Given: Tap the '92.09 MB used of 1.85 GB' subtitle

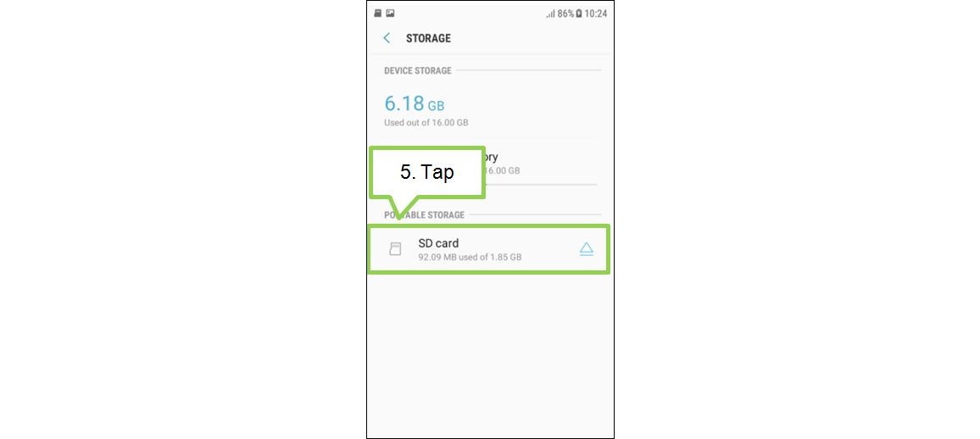Looking at the screenshot, I should coord(470,257).
